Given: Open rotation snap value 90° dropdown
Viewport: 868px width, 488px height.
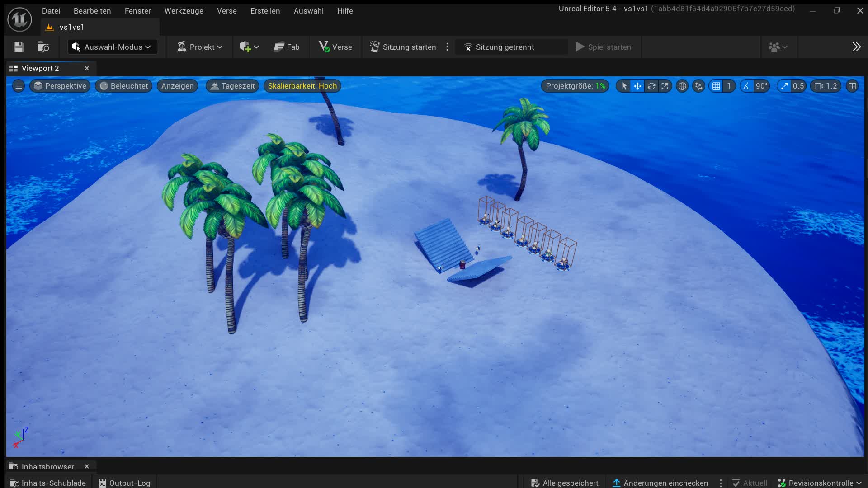Looking at the screenshot, I should [762, 86].
